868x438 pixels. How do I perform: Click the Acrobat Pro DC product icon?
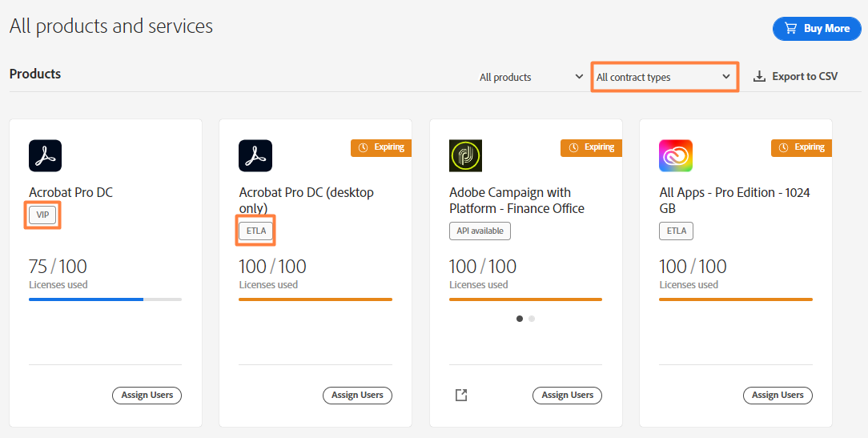pos(46,155)
